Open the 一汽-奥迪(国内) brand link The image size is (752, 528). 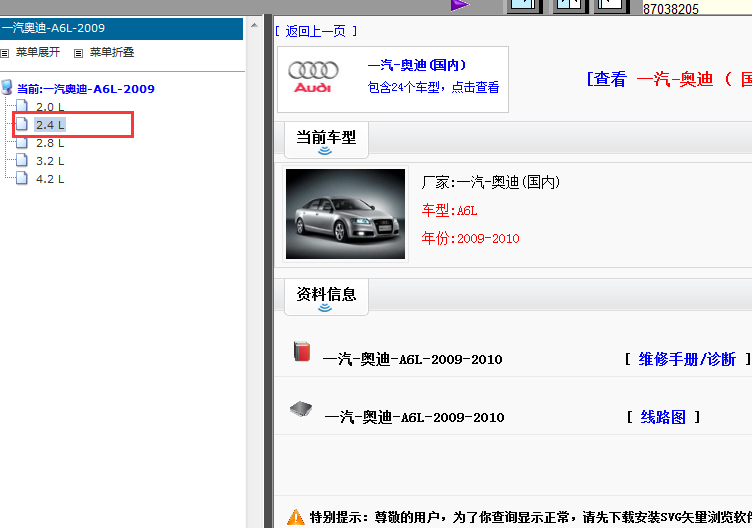coord(416,65)
